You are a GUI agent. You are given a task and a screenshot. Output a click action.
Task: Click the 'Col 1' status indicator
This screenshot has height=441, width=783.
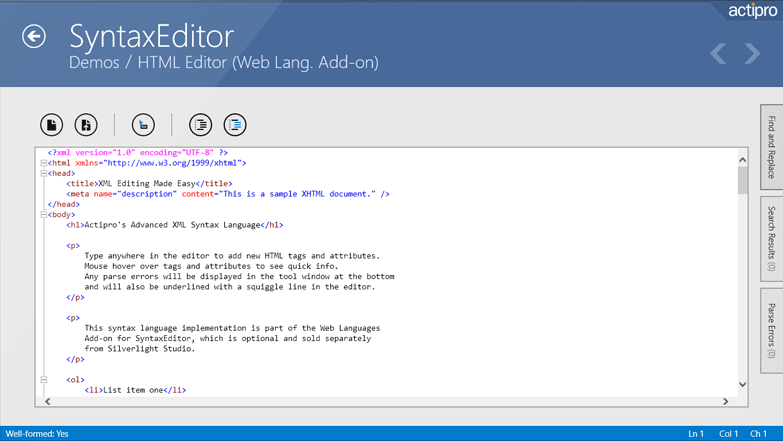729,434
